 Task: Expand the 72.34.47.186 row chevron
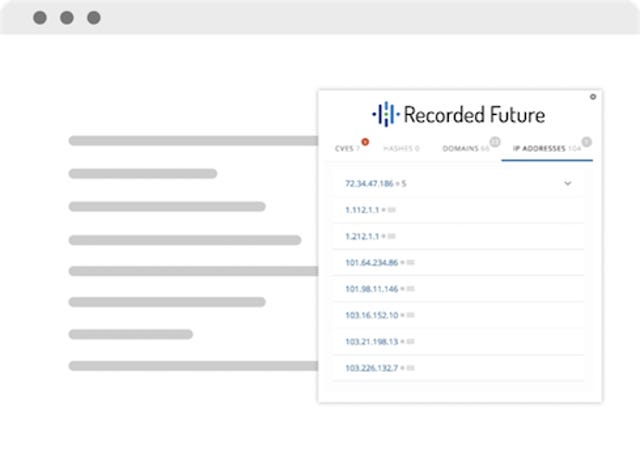coord(568,183)
